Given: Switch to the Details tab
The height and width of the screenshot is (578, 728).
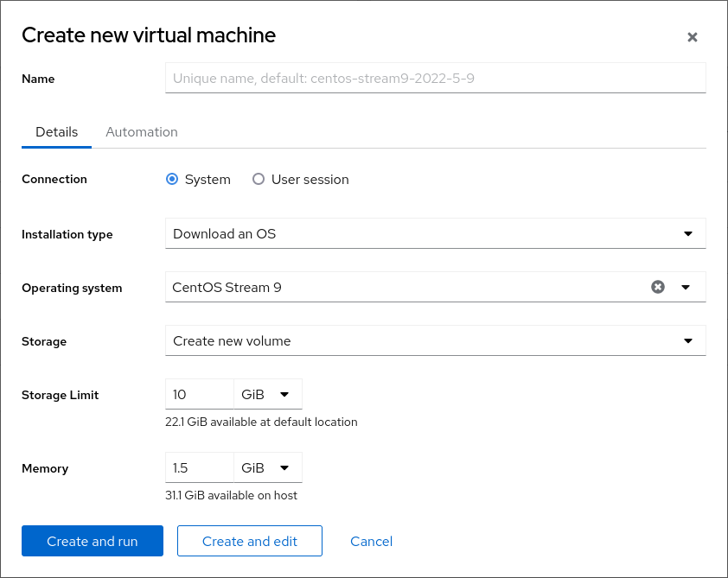Looking at the screenshot, I should coord(57,132).
